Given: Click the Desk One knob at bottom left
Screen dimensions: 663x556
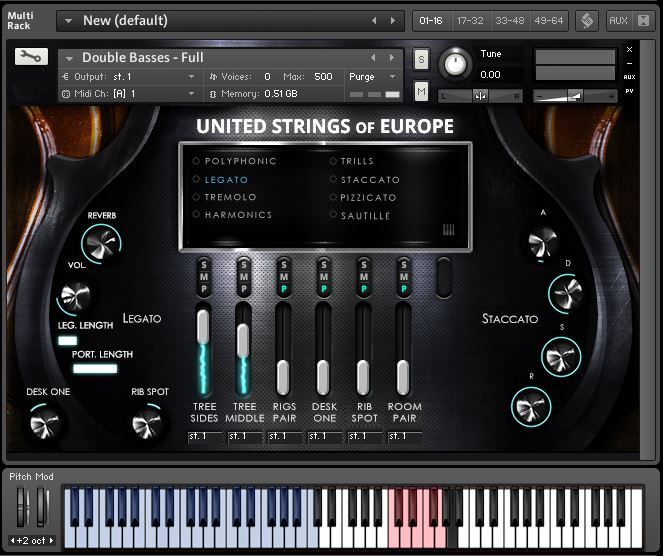Looking at the screenshot, I should click(x=44, y=424).
